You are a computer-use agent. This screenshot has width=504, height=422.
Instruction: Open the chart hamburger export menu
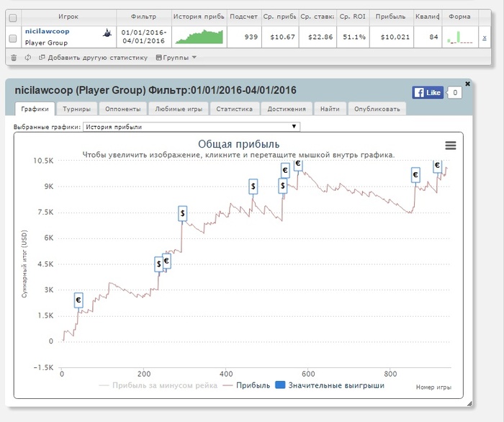tap(451, 145)
